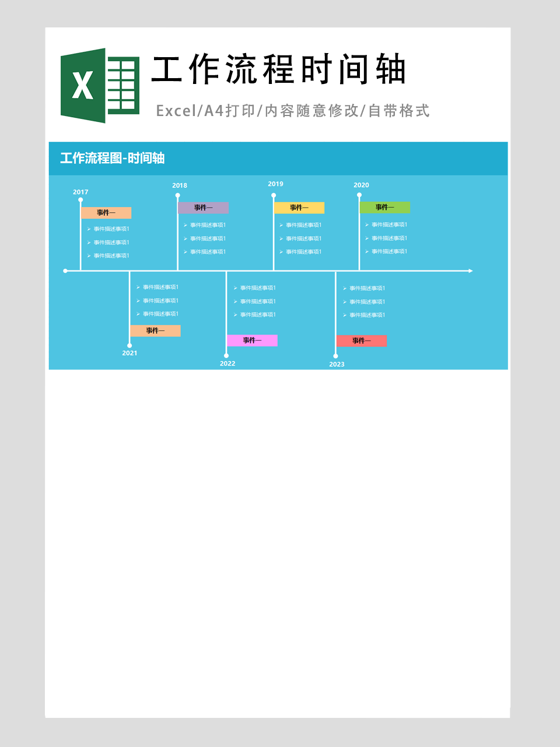This screenshot has width=560, height=747.
Task: Click the marker dot above 2021
Action: pos(129,345)
